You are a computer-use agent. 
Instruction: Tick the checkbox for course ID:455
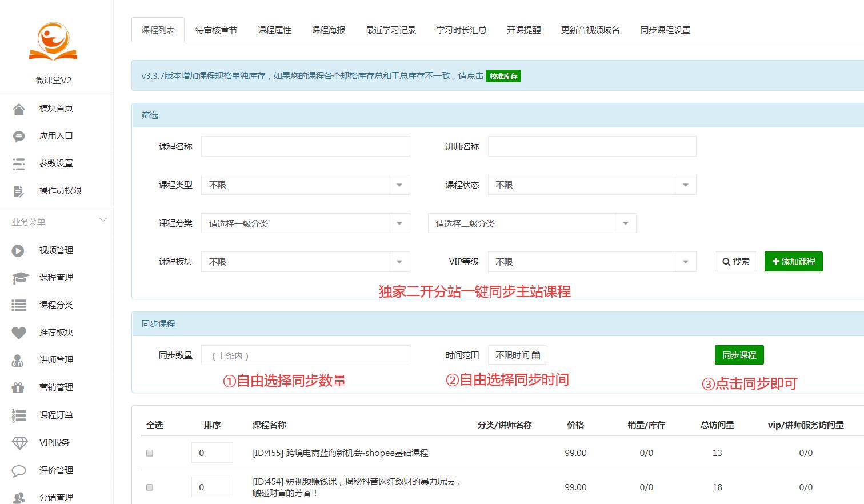click(150, 453)
